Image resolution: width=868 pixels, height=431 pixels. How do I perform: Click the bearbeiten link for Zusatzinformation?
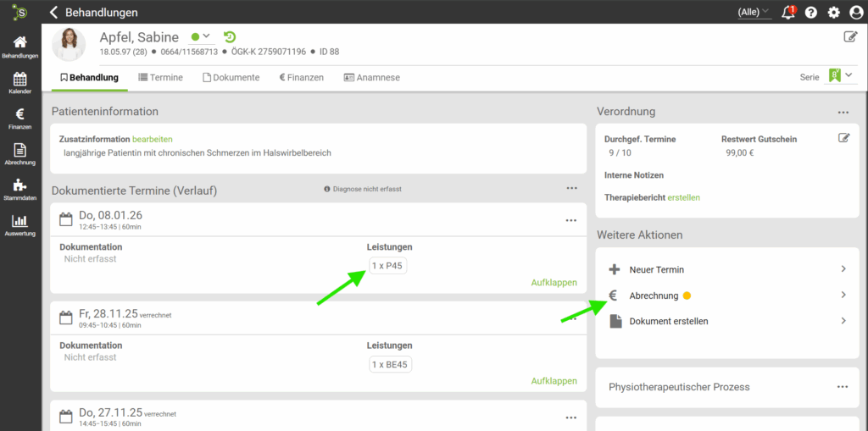[152, 139]
